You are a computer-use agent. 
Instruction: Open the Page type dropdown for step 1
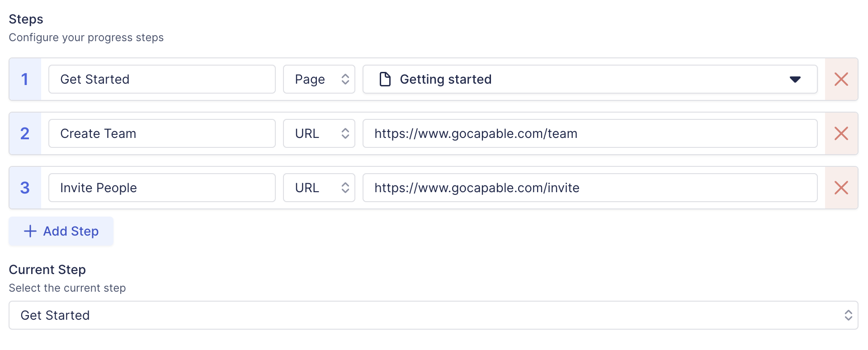point(319,79)
